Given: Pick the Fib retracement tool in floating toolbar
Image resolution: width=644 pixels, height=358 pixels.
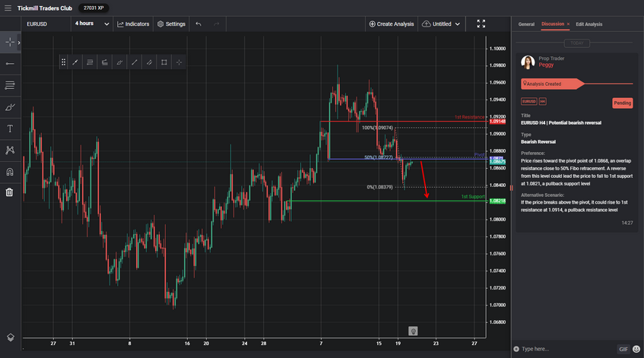Looking at the screenshot, I should pos(90,62).
